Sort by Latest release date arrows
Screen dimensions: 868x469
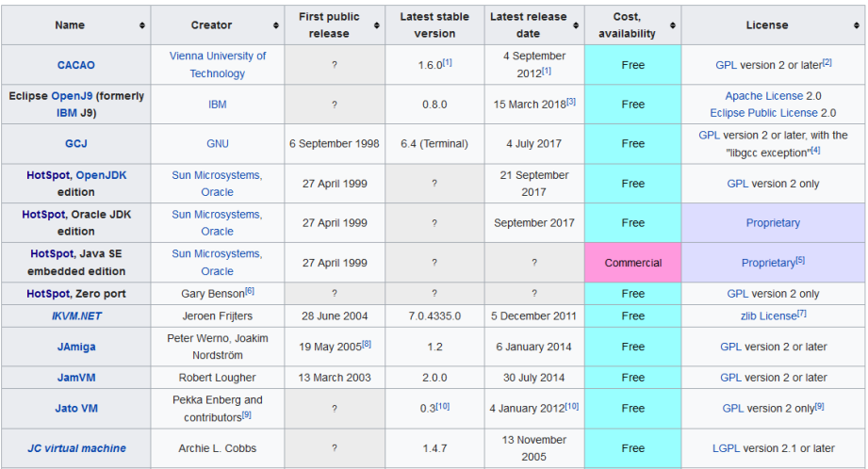pyautogui.click(x=576, y=25)
